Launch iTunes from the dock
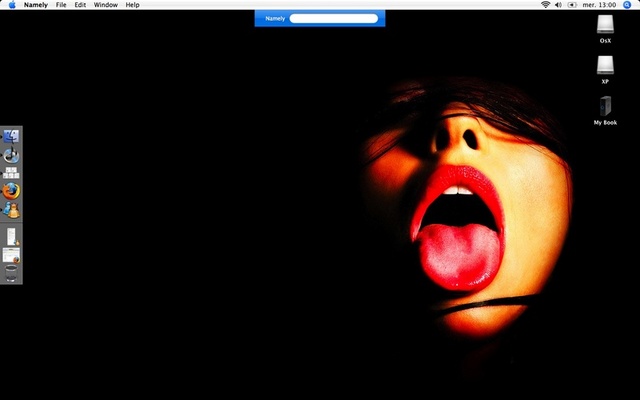Viewport: 640px width, 400px height. click(x=11, y=156)
